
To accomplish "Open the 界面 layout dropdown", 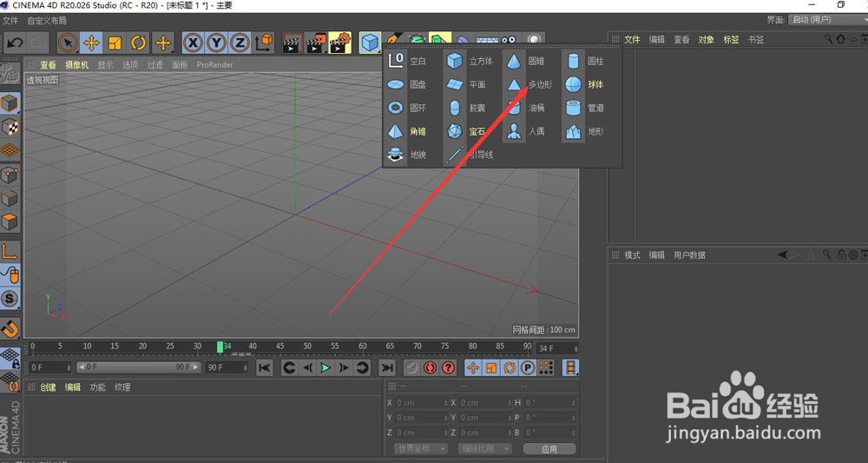I will click(x=827, y=19).
